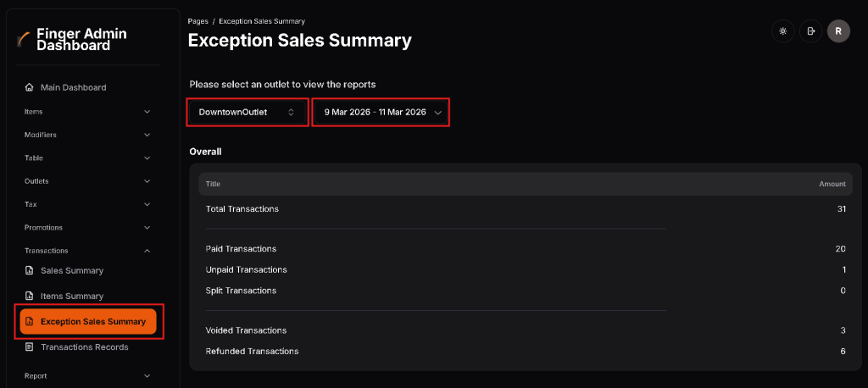Open the user avatar R menu
The image size is (868, 388).
[x=838, y=31]
